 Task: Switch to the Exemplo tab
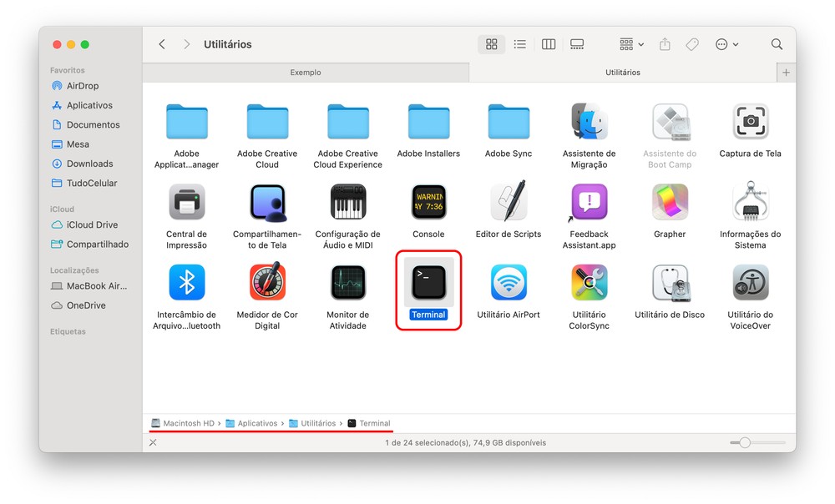click(x=306, y=73)
